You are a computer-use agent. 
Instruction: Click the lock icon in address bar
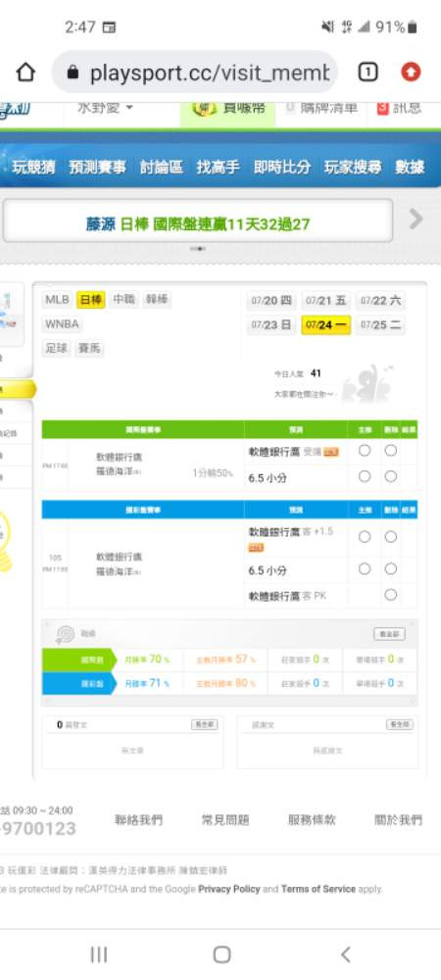point(73,73)
